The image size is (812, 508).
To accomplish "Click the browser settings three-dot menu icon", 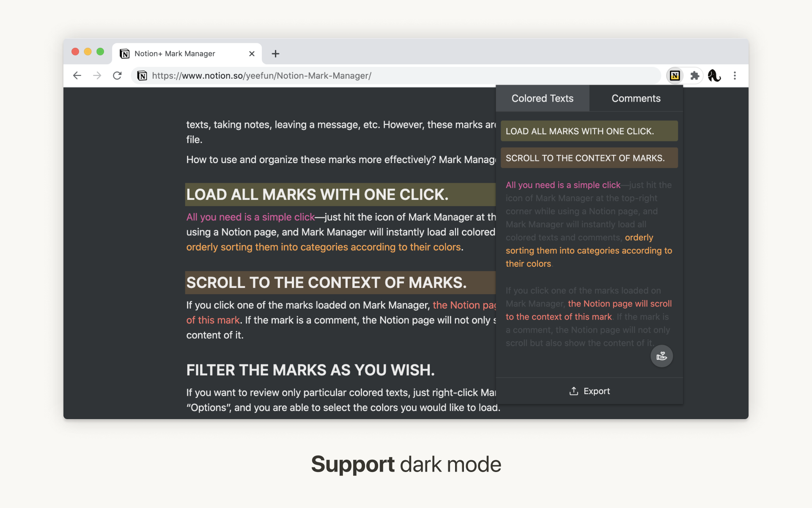I will click(735, 75).
